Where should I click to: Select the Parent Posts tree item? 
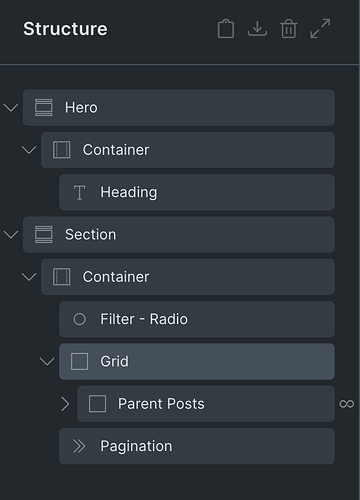pos(206,404)
